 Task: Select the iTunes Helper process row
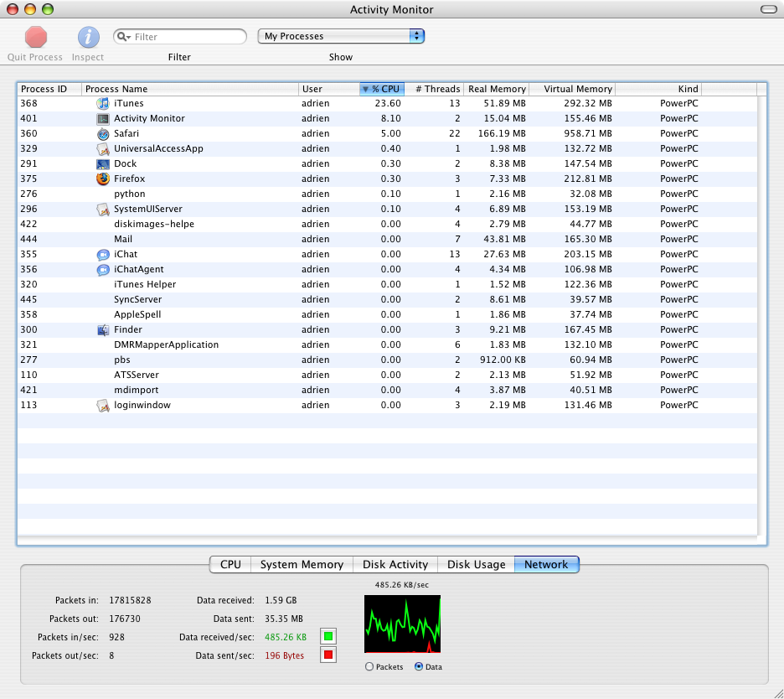coord(388,285)
